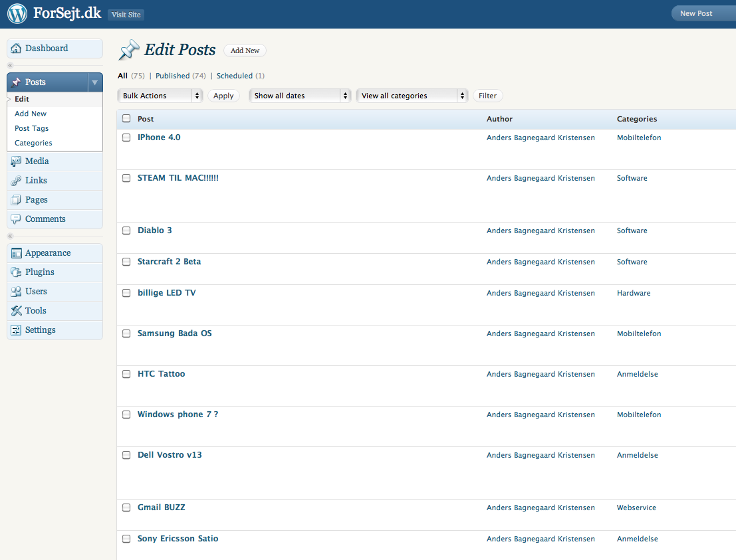Check the STEAM TIL MAC!!!!!! post checkbox

pyautogui.click(x=126, y=178)
